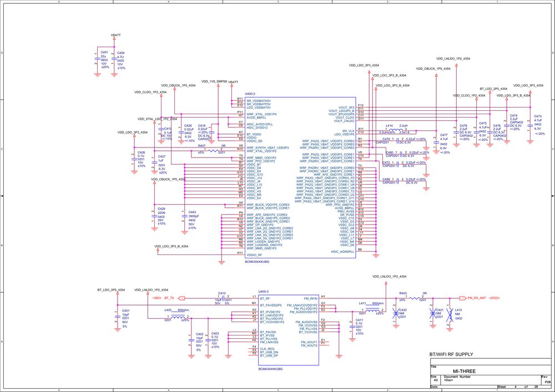Click pin name BT_USB_DN
555x392 pixels.
pos(269,353)
